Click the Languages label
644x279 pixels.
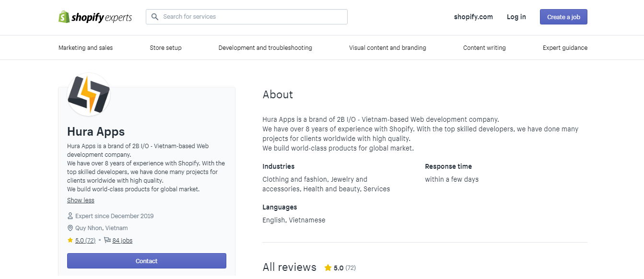pyautogui.click(x=280, y=207)
